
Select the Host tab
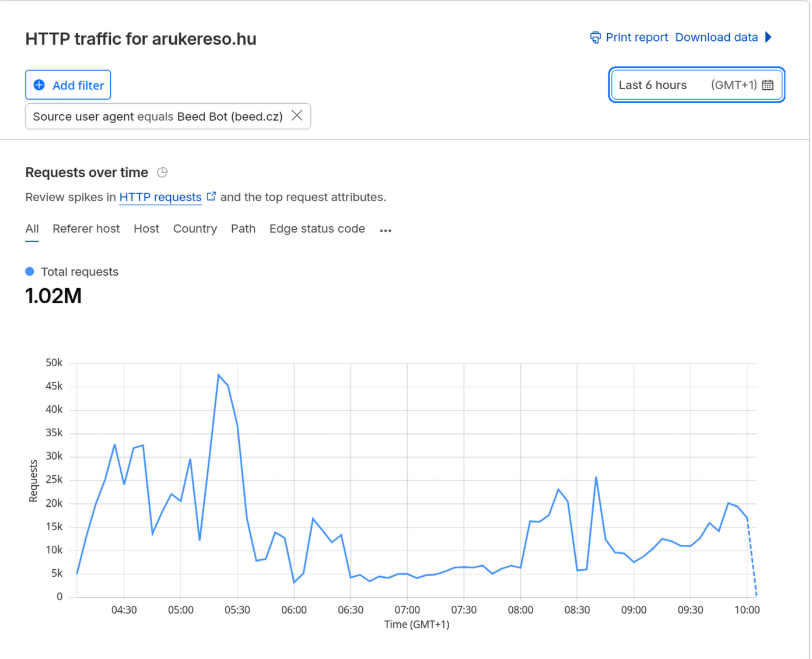click(x=146, y=229)
